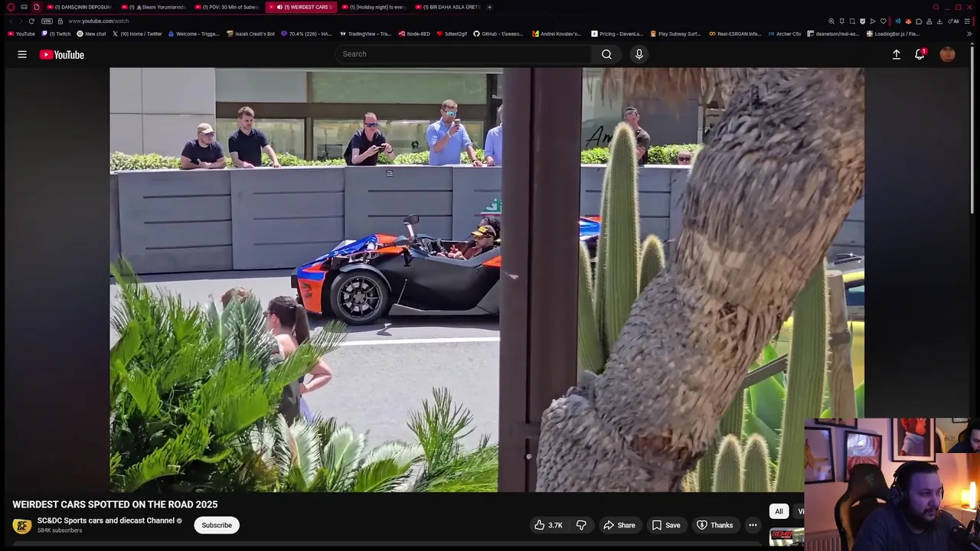Start voice search with microphone icon
The height and width of the screenshot is (551, 980).
tap(639, 54)
